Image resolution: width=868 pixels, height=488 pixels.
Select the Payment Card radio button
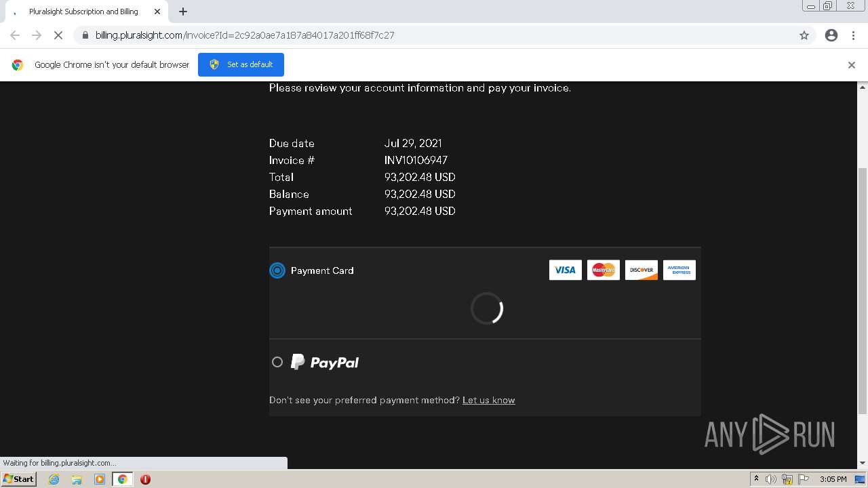(277, 270)
